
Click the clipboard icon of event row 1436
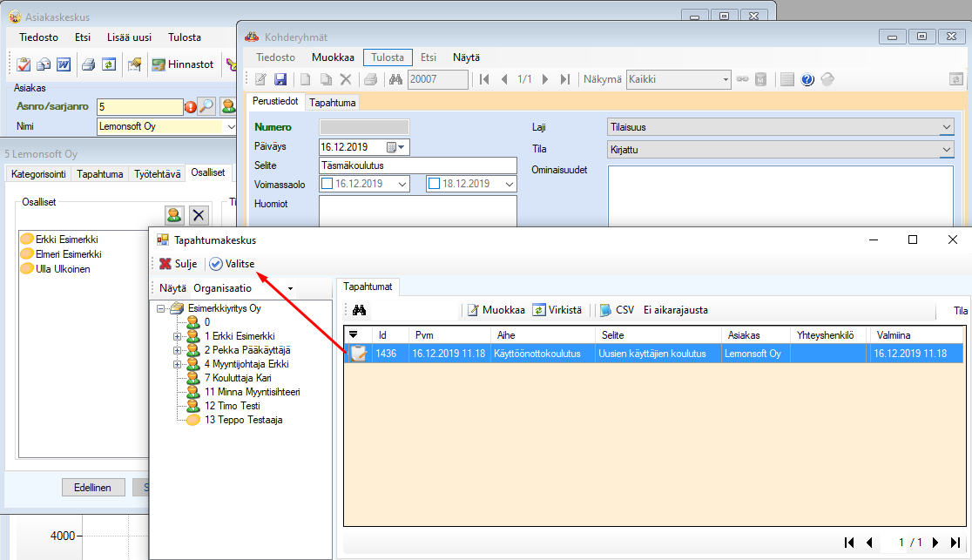pyautogui.click(x=358, y=354)
